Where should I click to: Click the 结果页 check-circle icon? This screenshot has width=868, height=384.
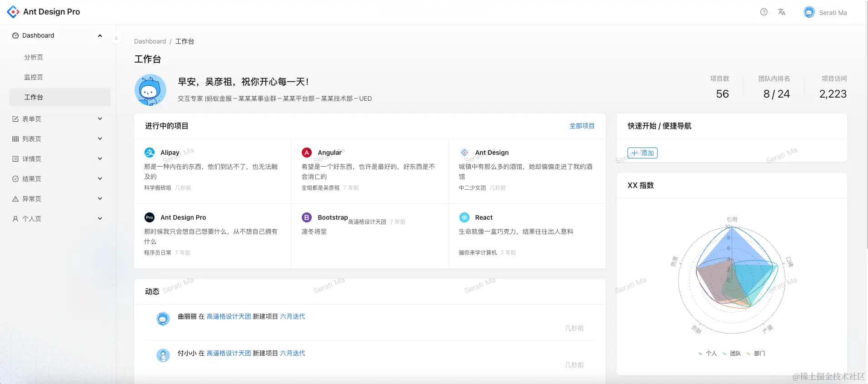15,179
